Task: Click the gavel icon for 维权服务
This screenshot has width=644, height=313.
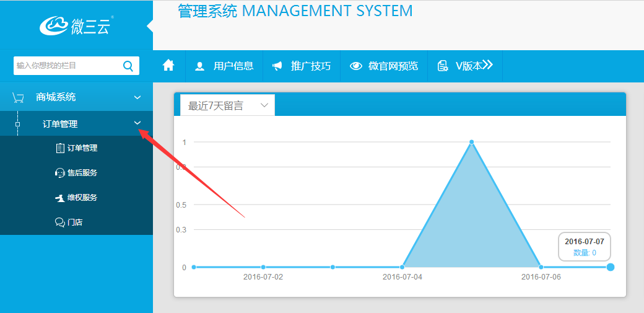Action: 60,198
